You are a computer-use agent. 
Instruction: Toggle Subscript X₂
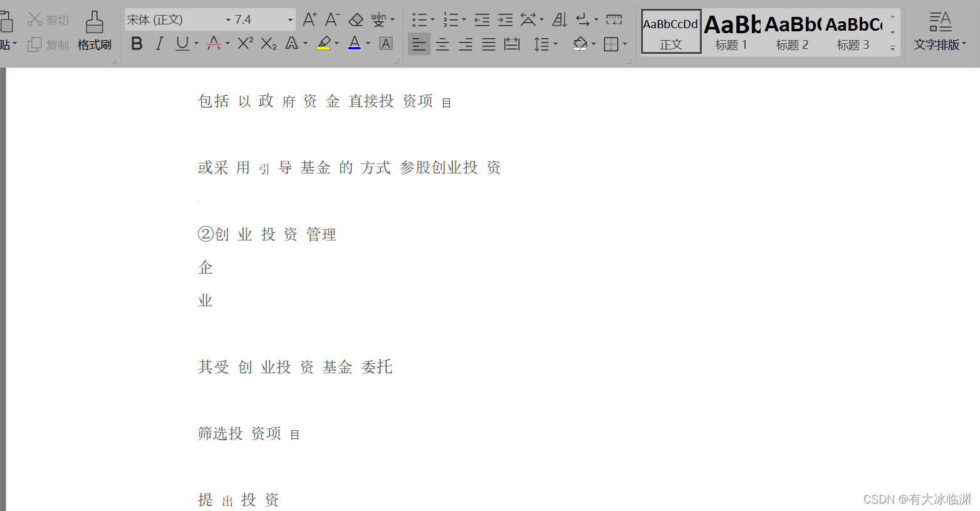click(x=269, y=43)
